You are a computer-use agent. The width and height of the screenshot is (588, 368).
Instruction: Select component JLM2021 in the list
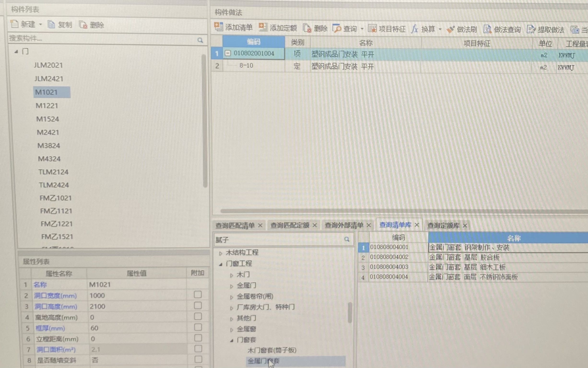coord(48,65)
